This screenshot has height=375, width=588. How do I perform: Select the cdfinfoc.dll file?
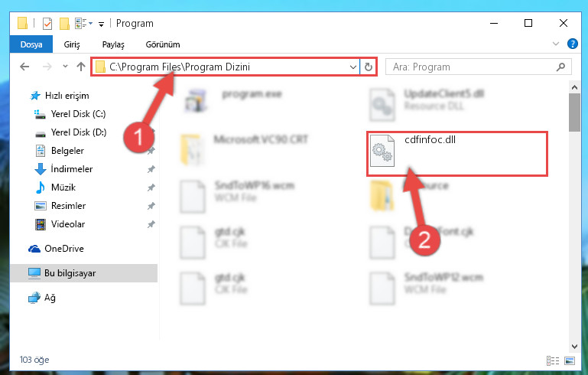coord(457,154)
